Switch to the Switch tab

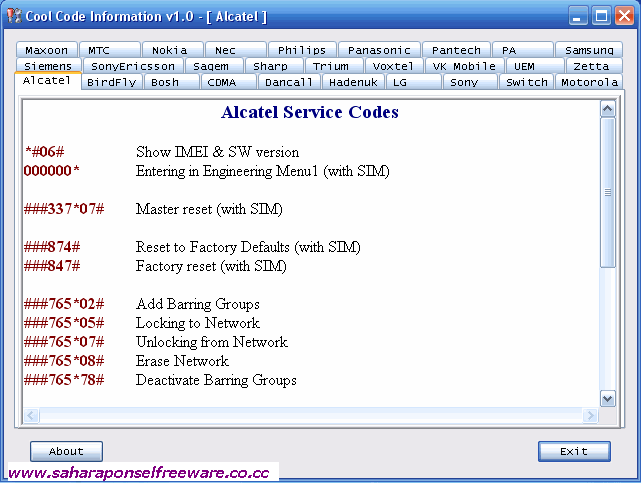click(x=527, y=82)
